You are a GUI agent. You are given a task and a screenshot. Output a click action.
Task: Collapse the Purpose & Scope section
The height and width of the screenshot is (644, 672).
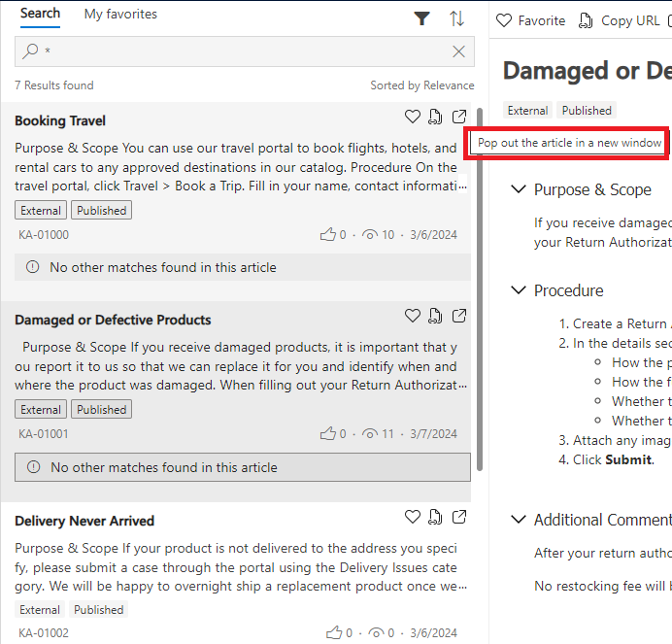pyautogui.click(x=519, y=189)
